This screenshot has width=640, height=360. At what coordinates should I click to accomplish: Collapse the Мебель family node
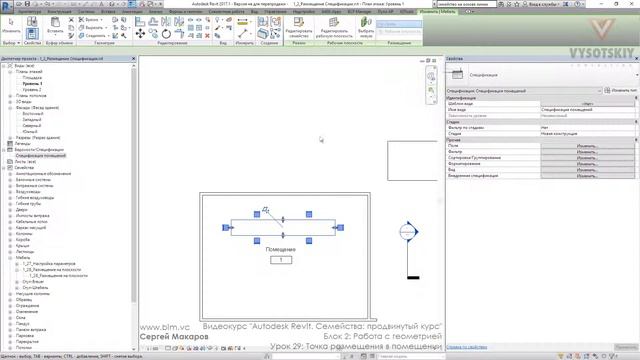click(x=10, y=258)
